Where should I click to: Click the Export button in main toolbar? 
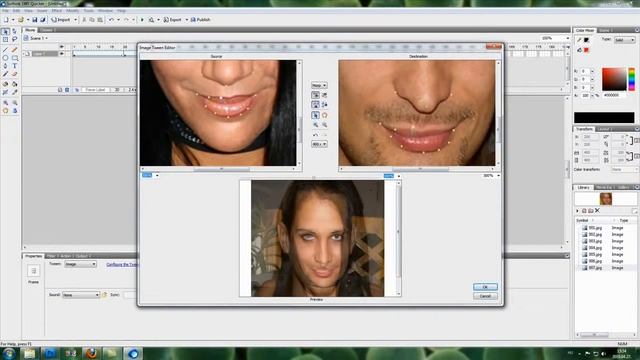(173, 20)
